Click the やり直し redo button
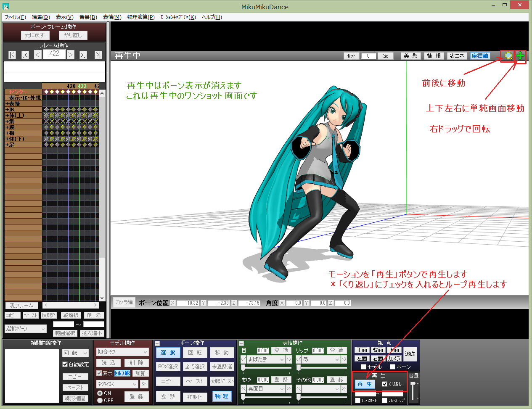Viewport: 532px width, 409px height. [73, 35]
